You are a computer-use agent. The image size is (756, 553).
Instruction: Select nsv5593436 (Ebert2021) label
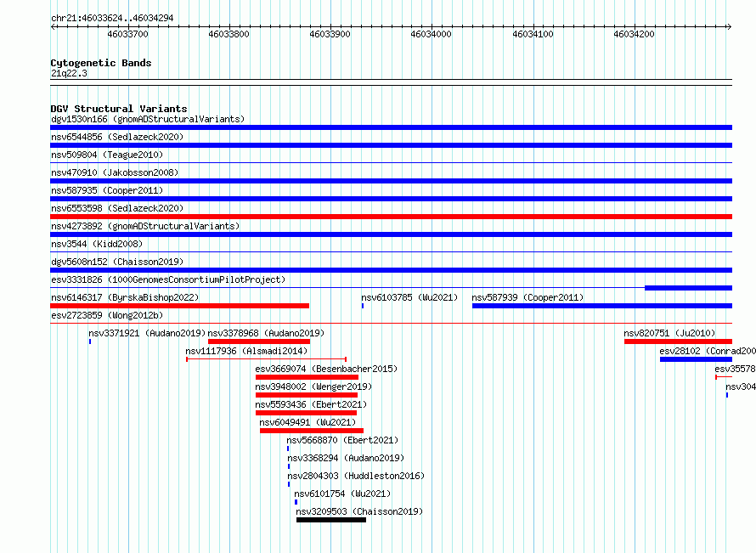311,404
